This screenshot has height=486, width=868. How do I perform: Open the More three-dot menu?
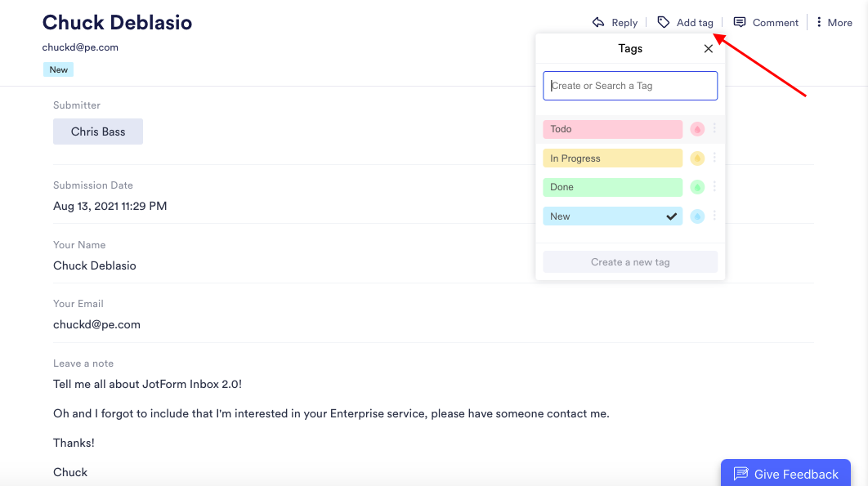[x=819, y=22]
